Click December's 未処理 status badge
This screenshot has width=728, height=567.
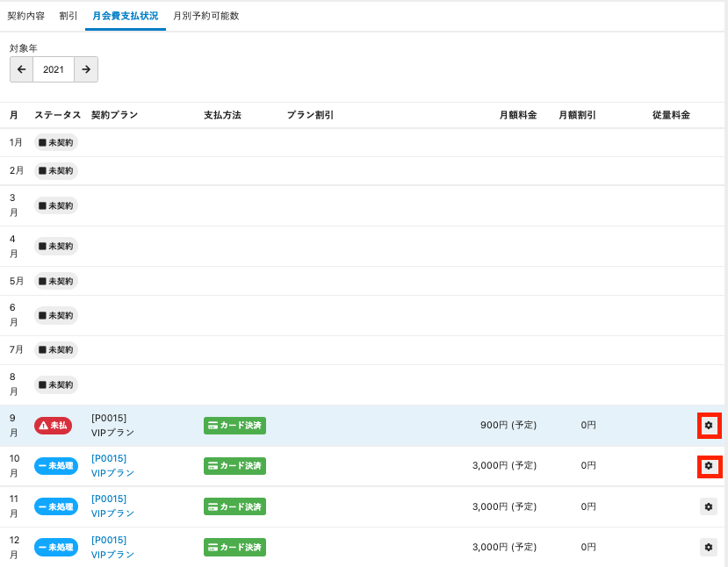pos(56,547)
